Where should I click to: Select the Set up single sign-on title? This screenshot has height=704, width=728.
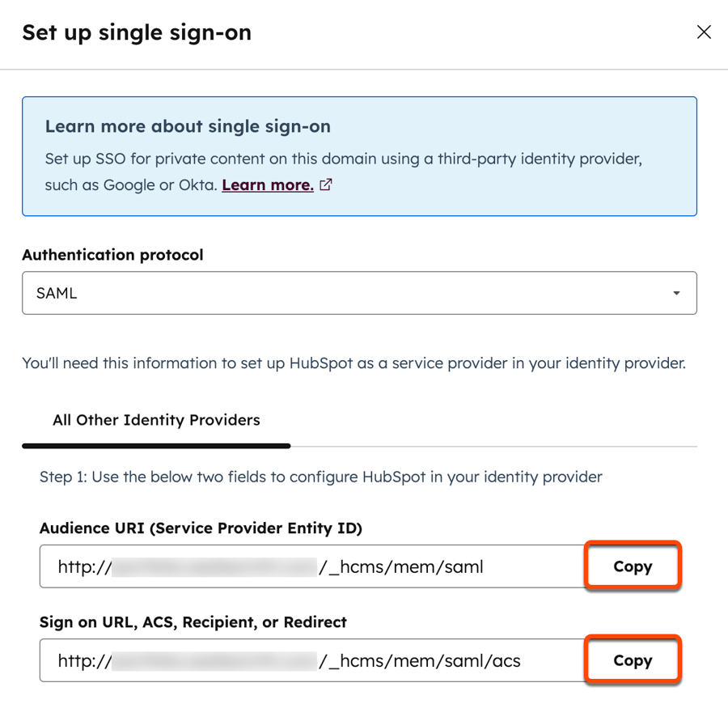coord(136,32)
